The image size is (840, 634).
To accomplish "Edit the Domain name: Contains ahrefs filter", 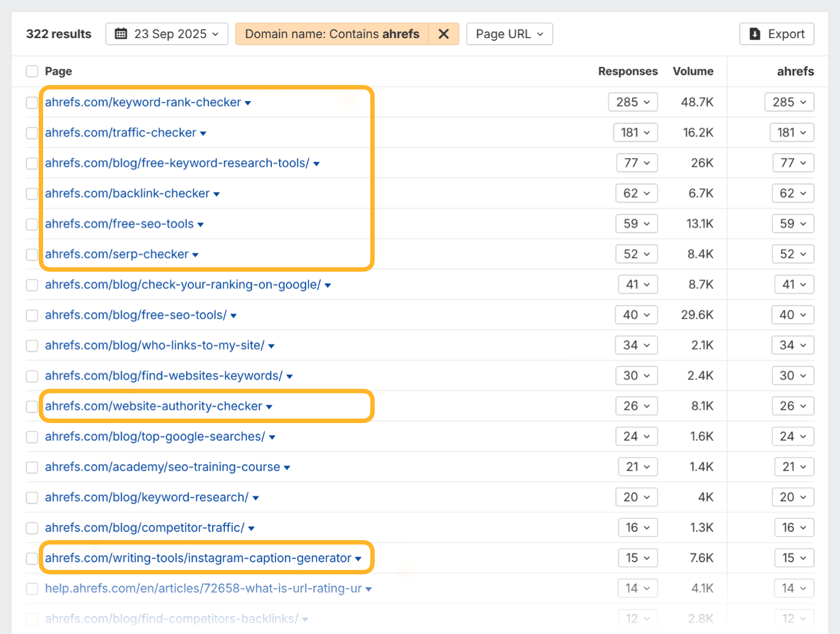I will coord(332,34).
